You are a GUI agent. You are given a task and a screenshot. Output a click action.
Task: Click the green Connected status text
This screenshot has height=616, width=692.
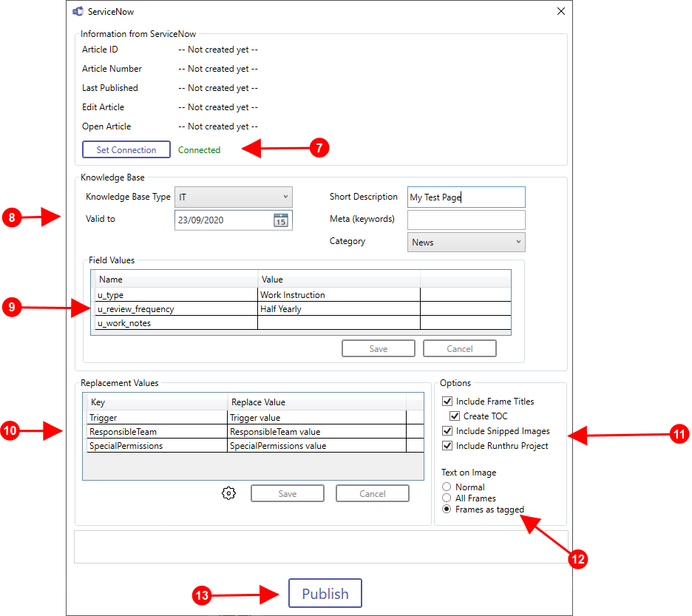[199, 149]
